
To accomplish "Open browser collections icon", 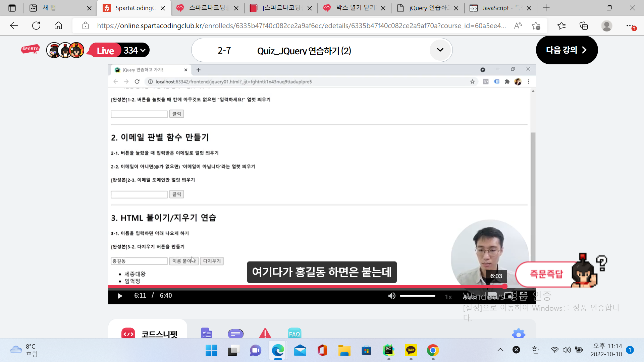I will (584, 25).
